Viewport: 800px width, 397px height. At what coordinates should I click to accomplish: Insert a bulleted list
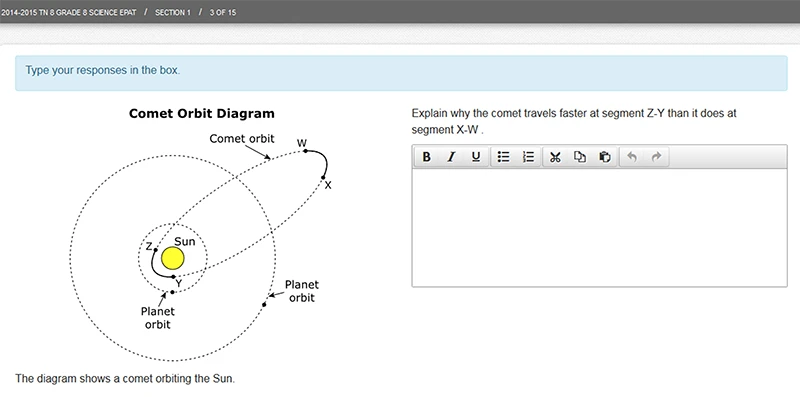click(504, 157)
